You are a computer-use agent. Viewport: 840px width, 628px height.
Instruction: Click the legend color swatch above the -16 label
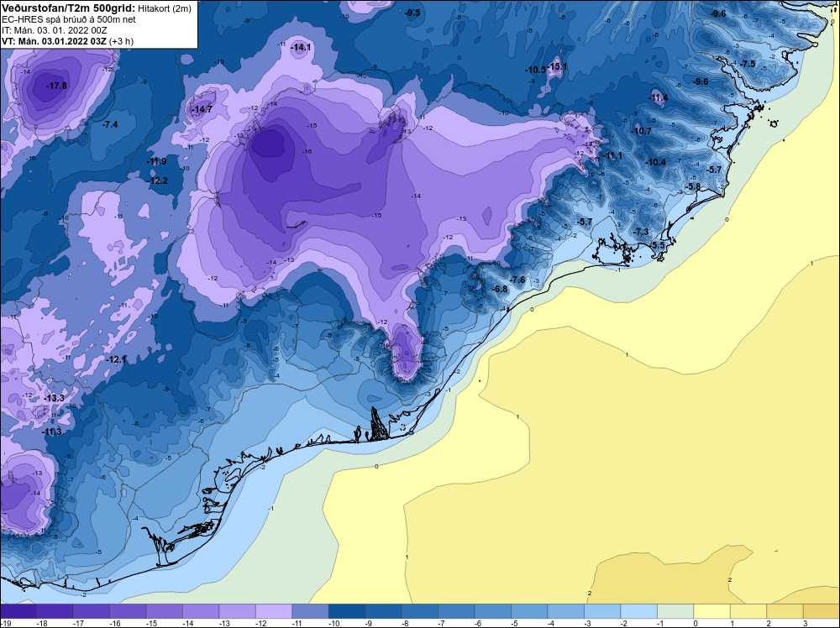pyautogui.click(x=128, y=611)
